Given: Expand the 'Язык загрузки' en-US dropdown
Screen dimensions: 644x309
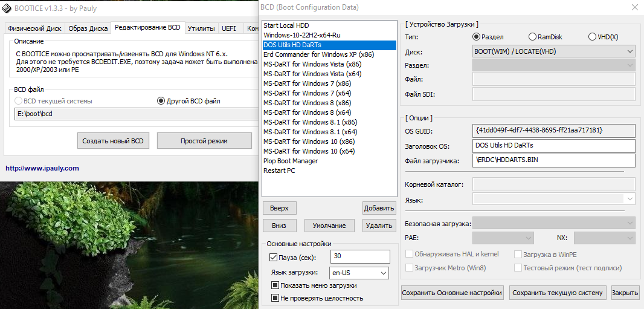Looking at the screenshot, I should [x=383, y=273].
